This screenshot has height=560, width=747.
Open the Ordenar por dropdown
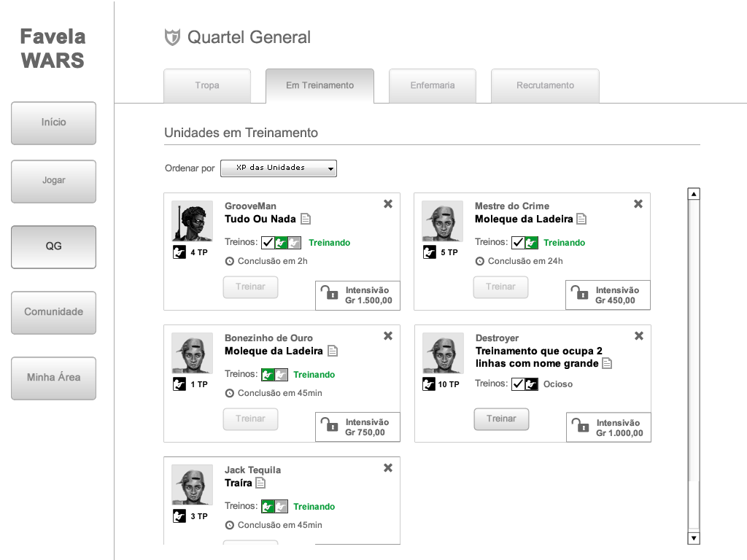[x=279, y=168]
